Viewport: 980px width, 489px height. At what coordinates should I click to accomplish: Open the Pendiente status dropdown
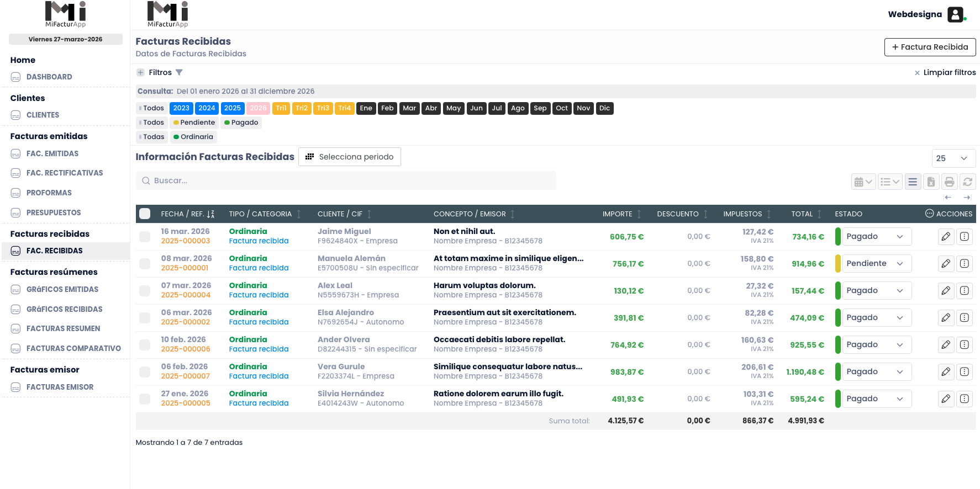[x=876, y=264]
